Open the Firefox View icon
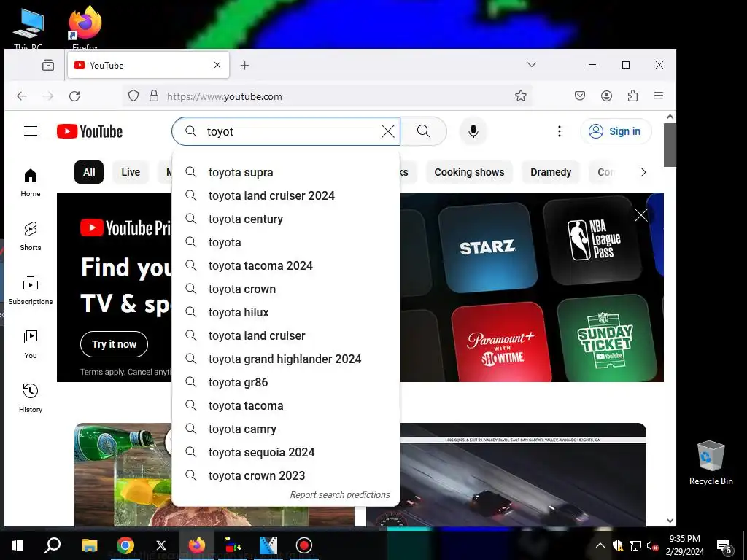Viewport: 747px width, 560px height. pos(48,65)
